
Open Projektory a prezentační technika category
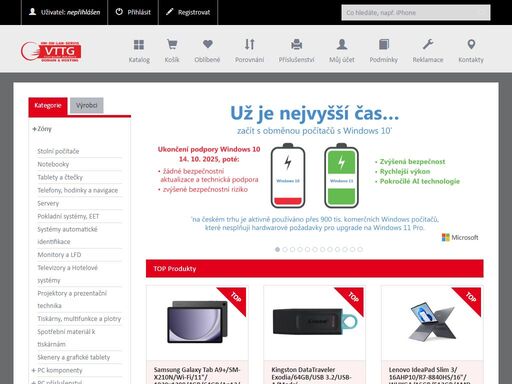point(72,299)
